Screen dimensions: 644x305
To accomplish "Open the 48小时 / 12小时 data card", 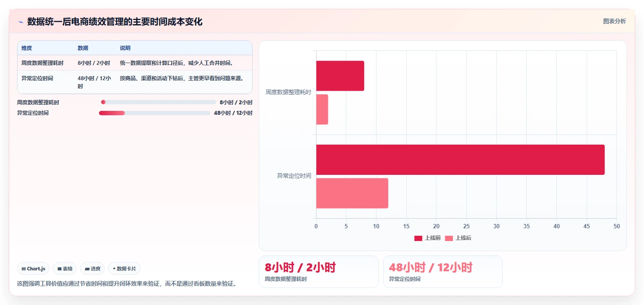I will (x=443, y=272).
